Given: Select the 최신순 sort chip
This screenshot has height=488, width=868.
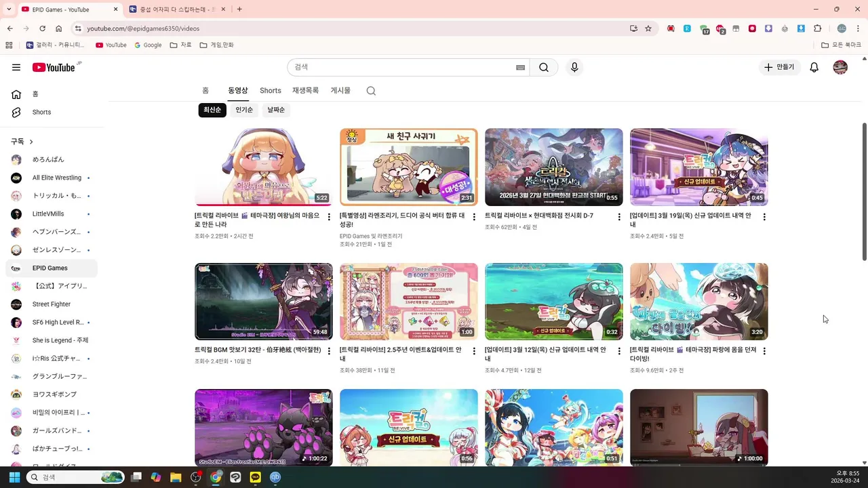Looking at the screenshot, I should 212,110.
